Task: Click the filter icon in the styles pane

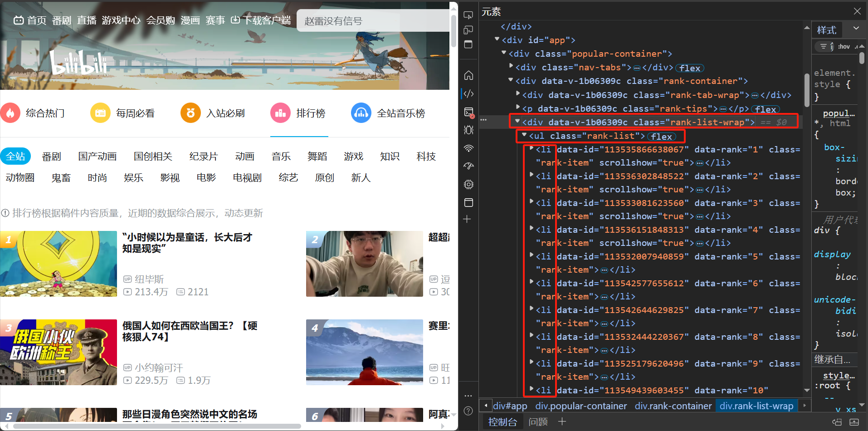Action: 823,46
